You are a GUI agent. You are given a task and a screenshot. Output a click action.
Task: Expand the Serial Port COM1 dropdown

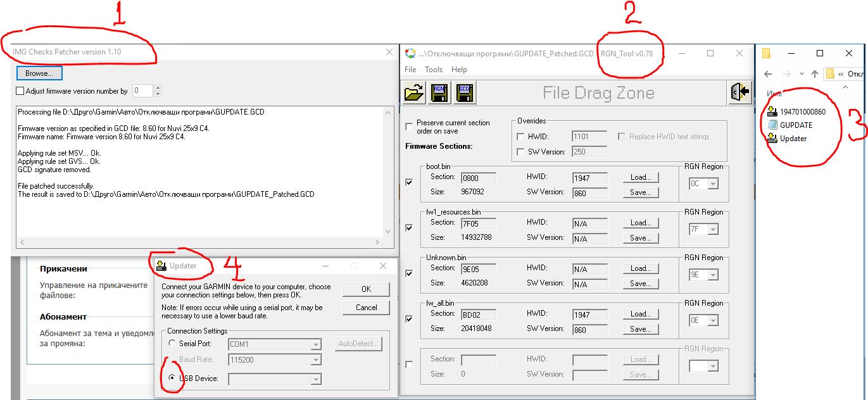pyautogui.click(x=315, y=344)
